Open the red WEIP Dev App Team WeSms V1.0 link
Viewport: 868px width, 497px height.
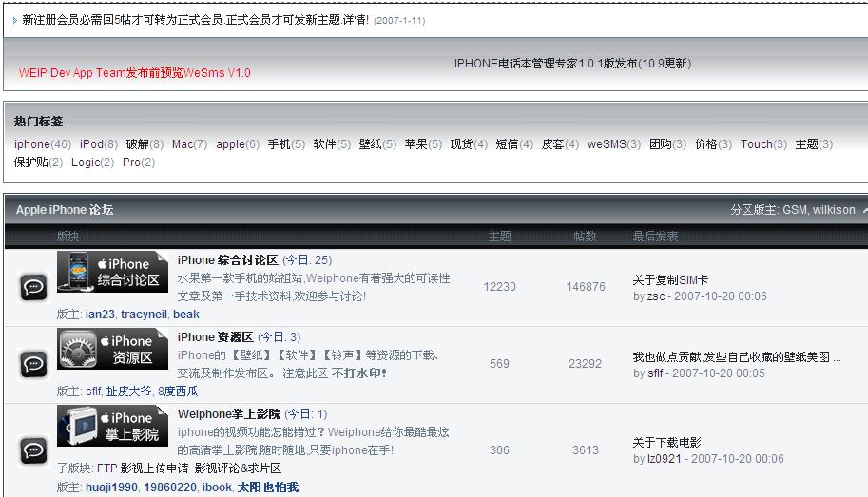point(134,72)
